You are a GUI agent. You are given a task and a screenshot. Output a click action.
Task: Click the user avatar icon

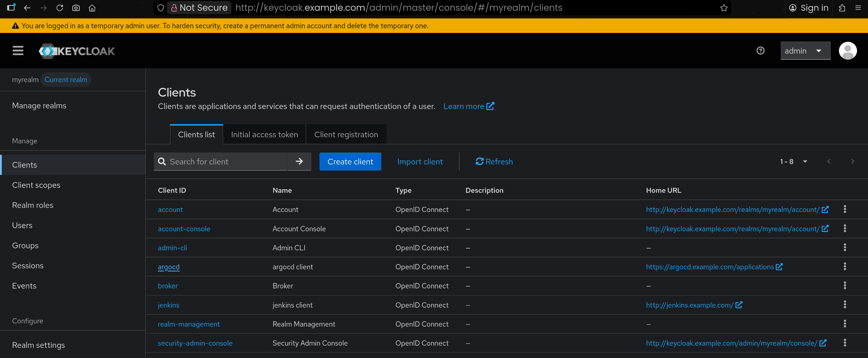pos(848,51)
